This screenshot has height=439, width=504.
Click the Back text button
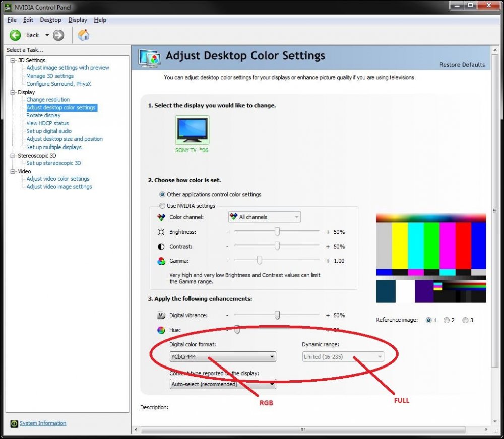point(32,35)
